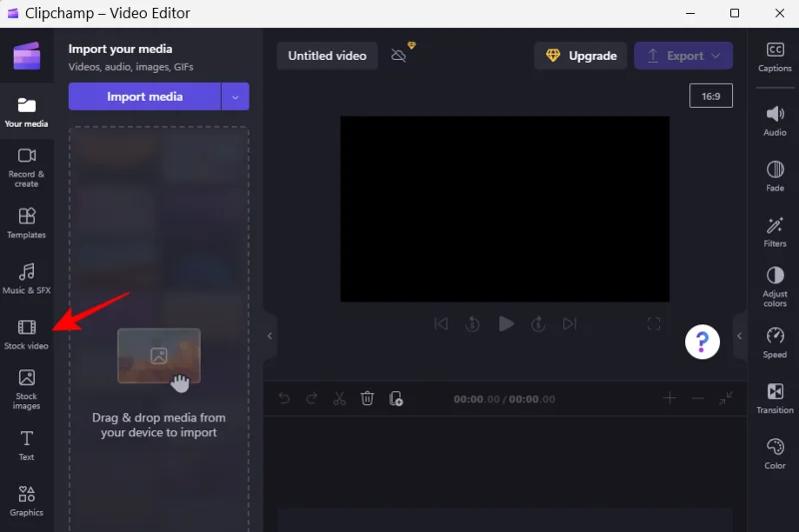Rewind 5 seconds in preview
This screenshot has width=799, height=532.
pyautogui.click(x=472, y=323)
